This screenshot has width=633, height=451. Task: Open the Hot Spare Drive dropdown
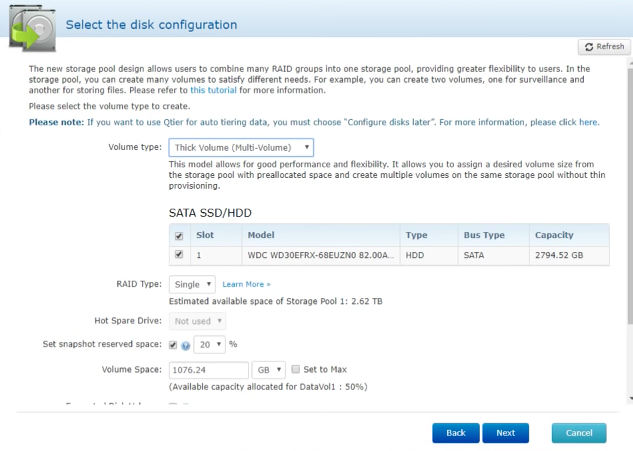[x=198, y=321]
